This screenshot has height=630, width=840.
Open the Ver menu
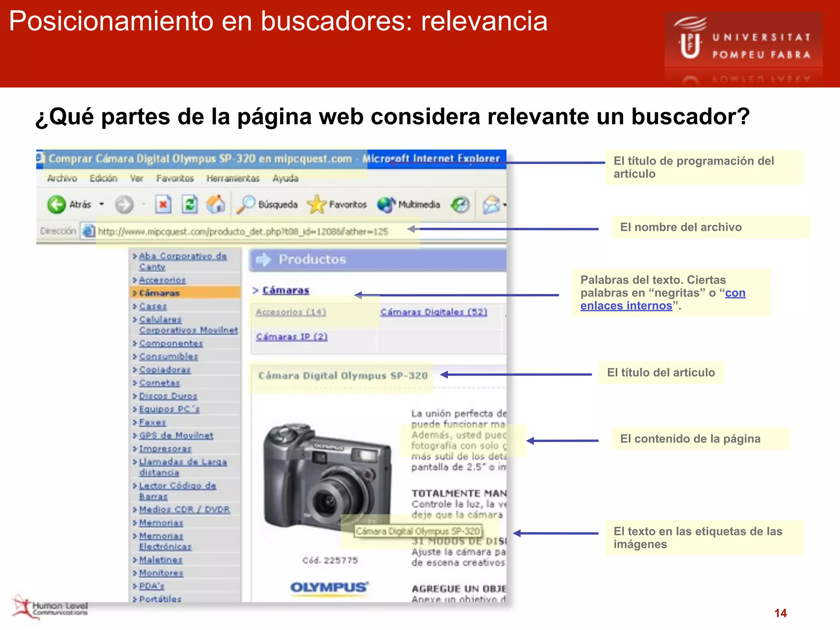pyautogui.click(x=137, y=178)
